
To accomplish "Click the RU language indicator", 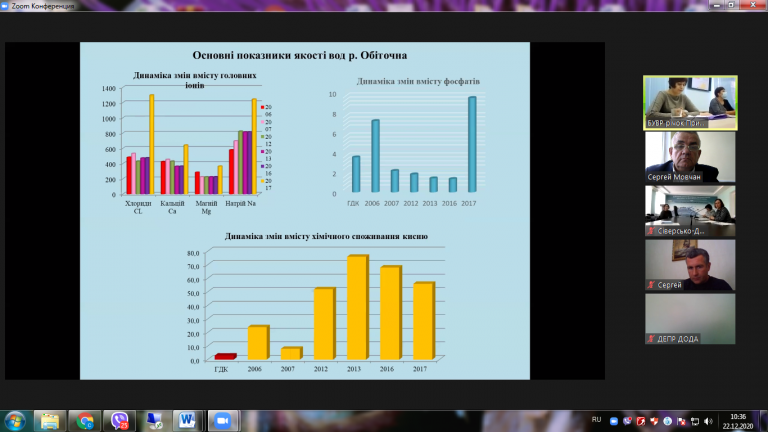I will coord(596,420).
